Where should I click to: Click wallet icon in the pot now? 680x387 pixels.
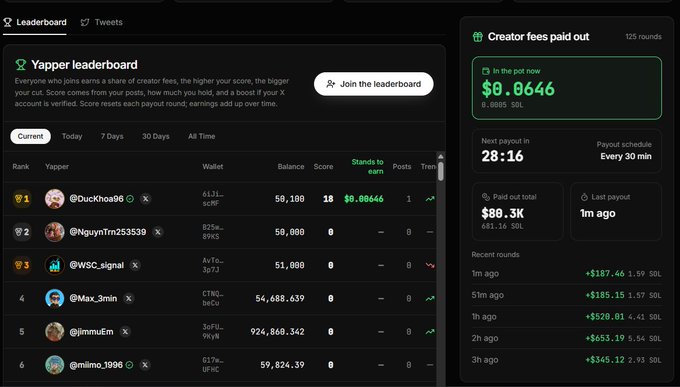point(486,71)
